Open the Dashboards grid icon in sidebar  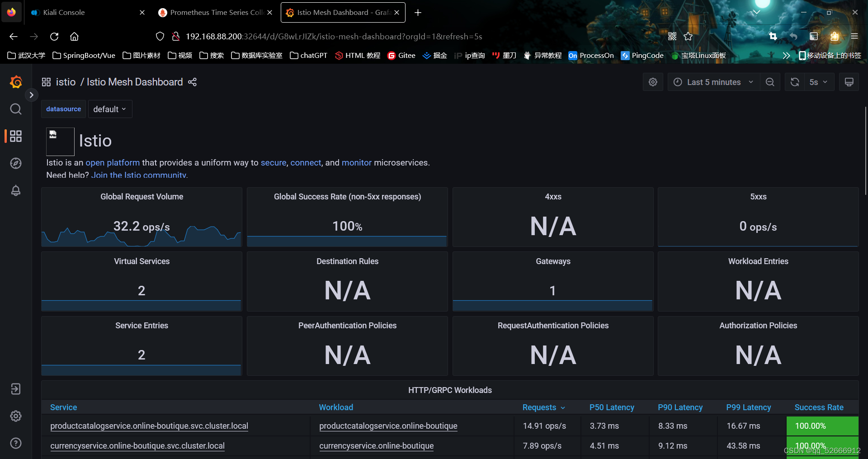click(16, 136)
